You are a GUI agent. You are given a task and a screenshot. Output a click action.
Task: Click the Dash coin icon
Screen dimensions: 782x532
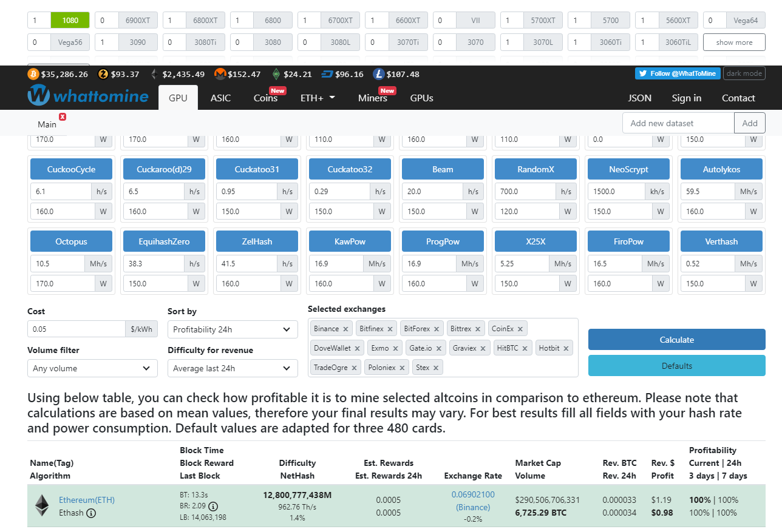coord(327,74)
